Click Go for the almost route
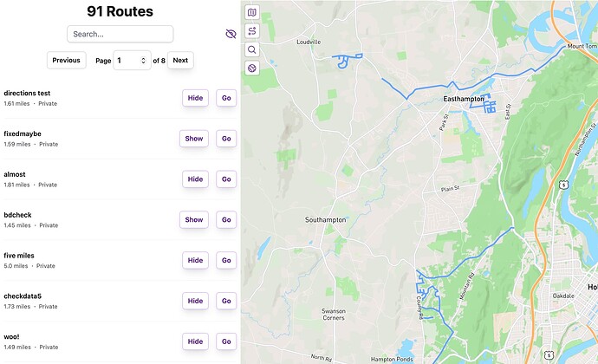This screenshot has height=364, width=598. pyautogui.click(x=226, y=179)
